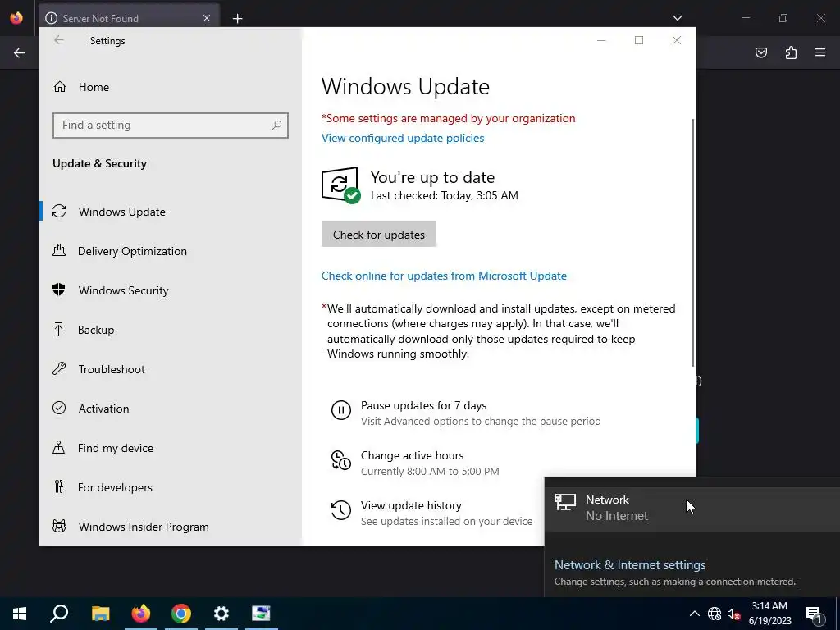Viewport: 840px width, 630px height.
Task: Open the Backup settings page
Action: (96, 330)
